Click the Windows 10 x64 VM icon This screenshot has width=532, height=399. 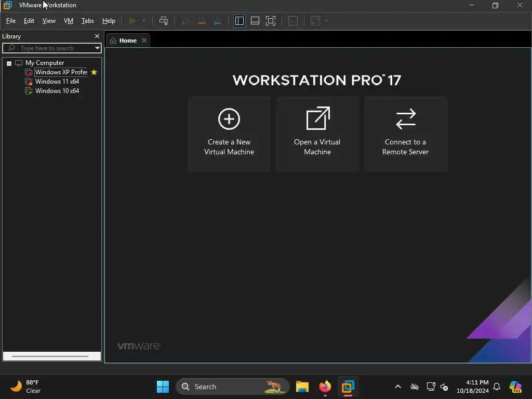tap(29, 91)
